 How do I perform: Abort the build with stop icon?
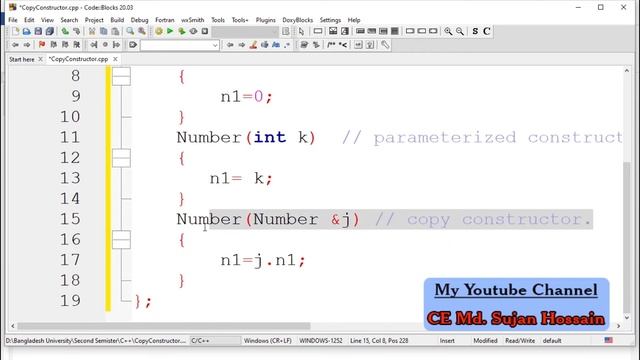[204, 31]
